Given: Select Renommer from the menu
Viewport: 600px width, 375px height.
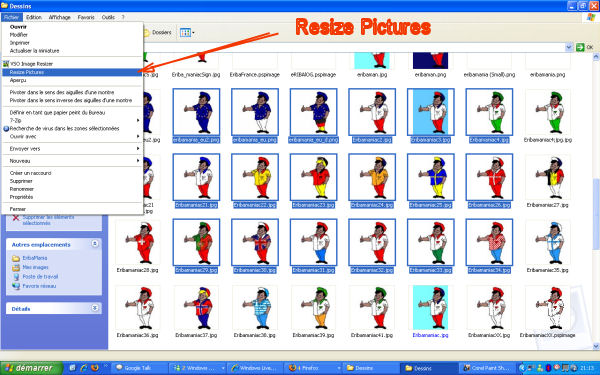Looking at the screenshot, I should tap(72, 189).
